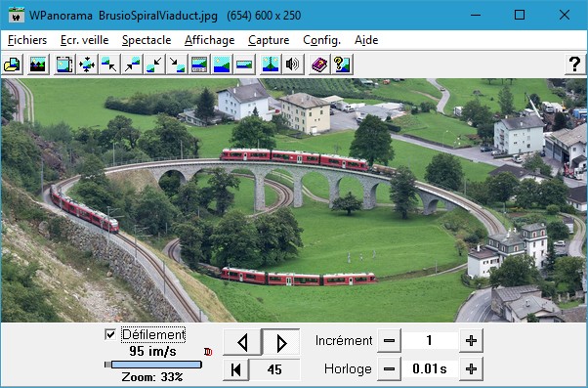Minimize the WPanorama window
Viewport: 588px width, 388px height.
(x=476, y=15)
